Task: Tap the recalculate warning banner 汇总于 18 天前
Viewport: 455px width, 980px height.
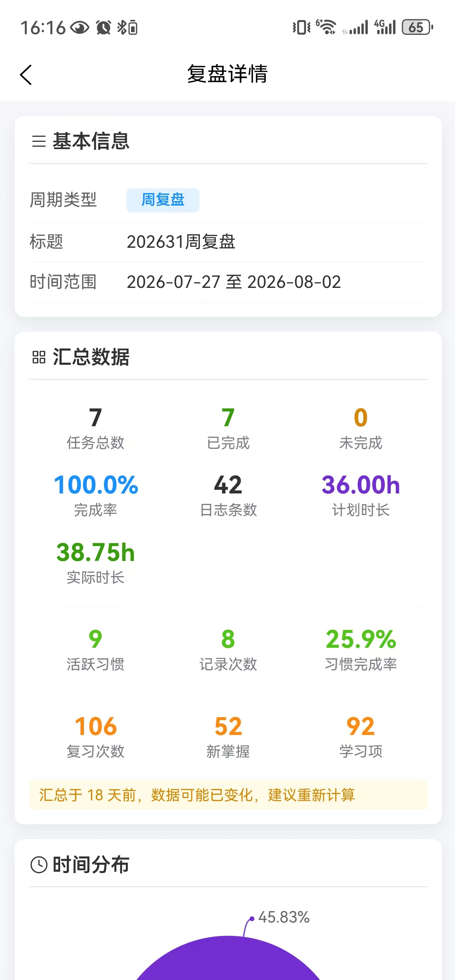Action: point(228,795)
